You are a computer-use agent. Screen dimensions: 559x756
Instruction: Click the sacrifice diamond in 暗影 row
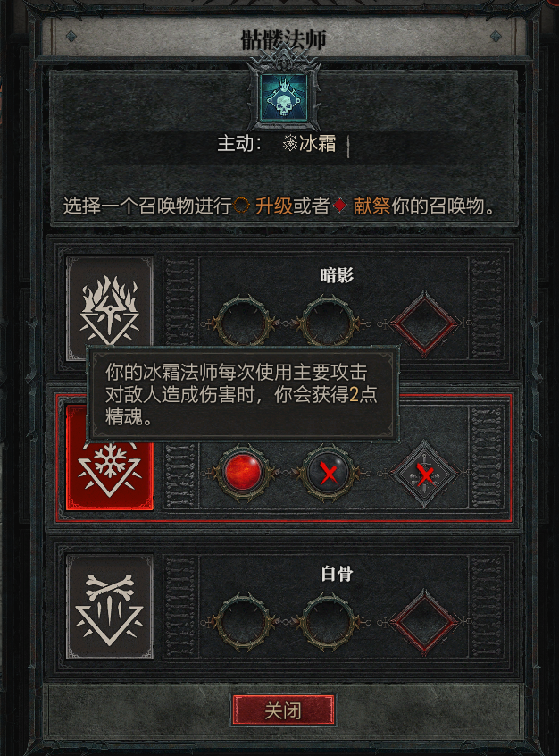424,323
